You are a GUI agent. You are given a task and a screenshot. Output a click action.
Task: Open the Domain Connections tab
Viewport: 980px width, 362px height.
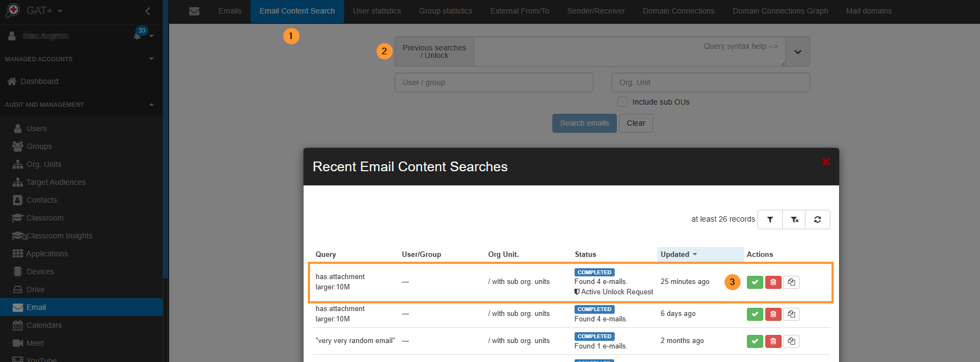tap(679, 11)
